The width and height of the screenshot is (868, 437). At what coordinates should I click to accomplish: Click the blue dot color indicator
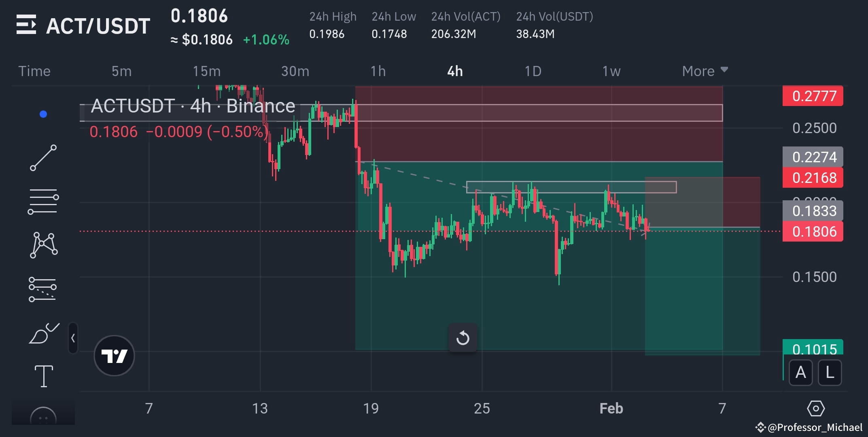43,114
